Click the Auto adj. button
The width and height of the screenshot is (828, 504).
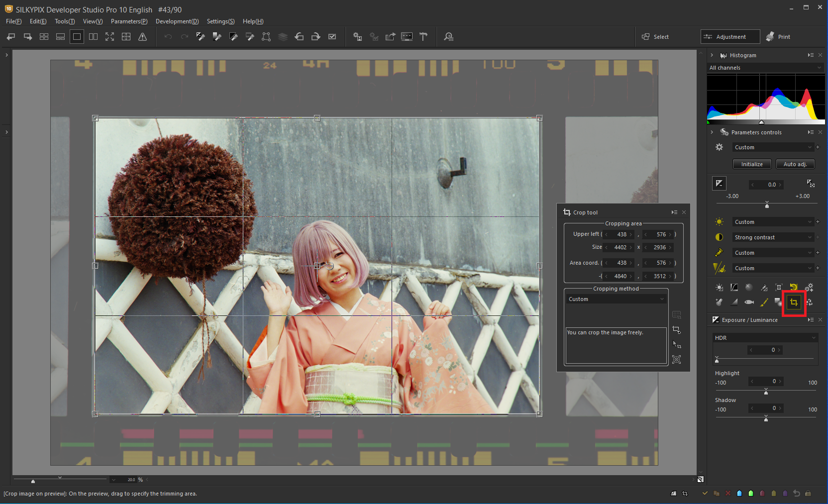pos(795,164)
